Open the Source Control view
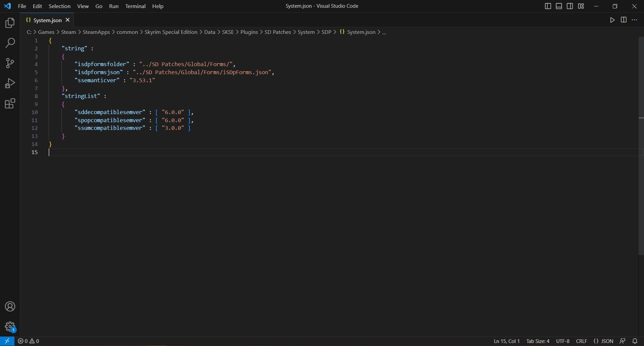 click(10, 63)
